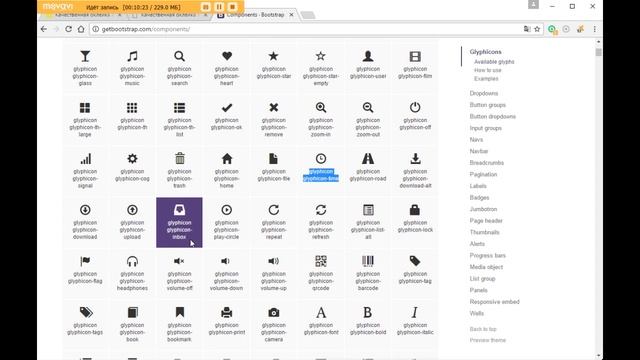Open the Glyphicons sidebar section
The width and height of the screenshot is (640, 360).
485,52
